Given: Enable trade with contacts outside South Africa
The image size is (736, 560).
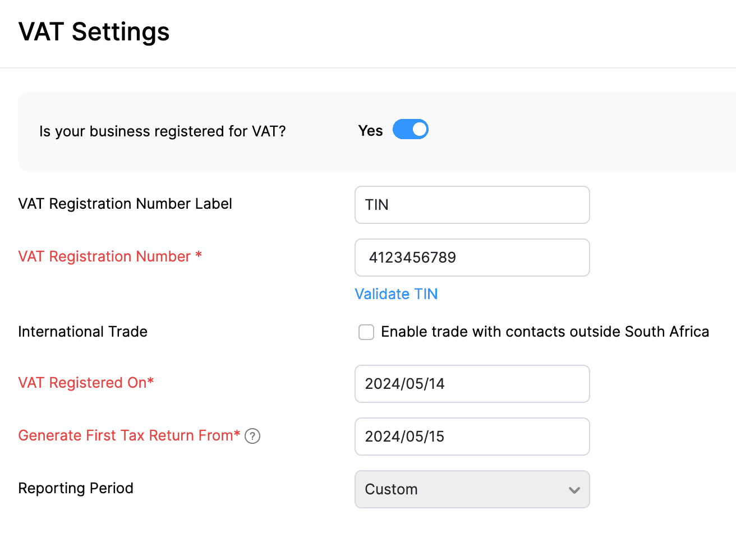Looking at the screenshot, I should point(366,332).
